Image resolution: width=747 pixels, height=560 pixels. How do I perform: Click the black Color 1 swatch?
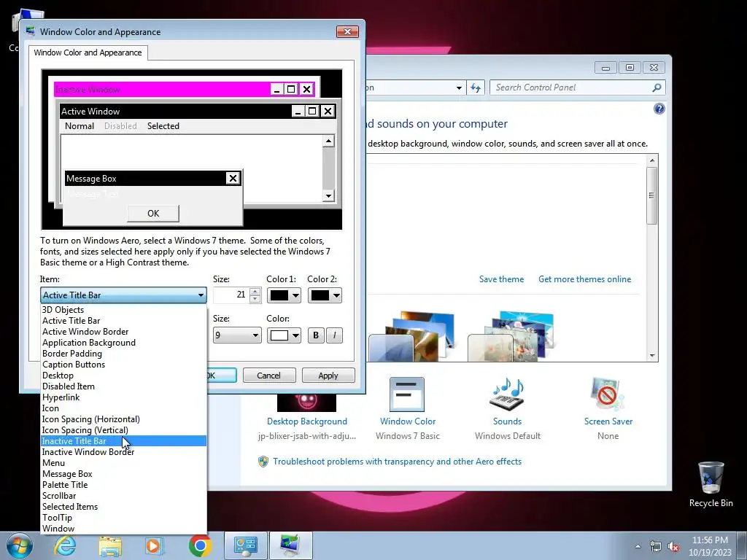279,295
